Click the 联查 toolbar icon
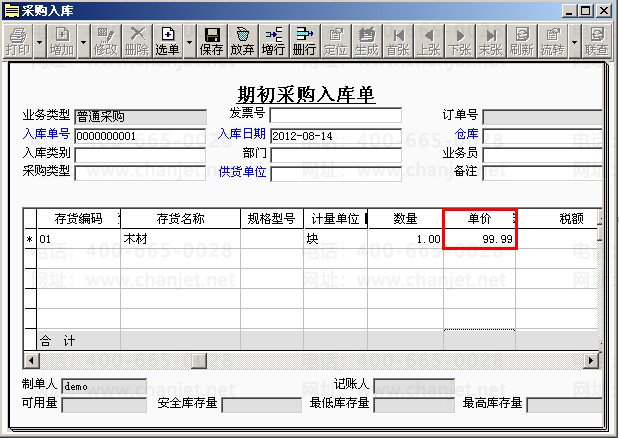The width and height of the screenshot is (619, 438). click(596, 41)
